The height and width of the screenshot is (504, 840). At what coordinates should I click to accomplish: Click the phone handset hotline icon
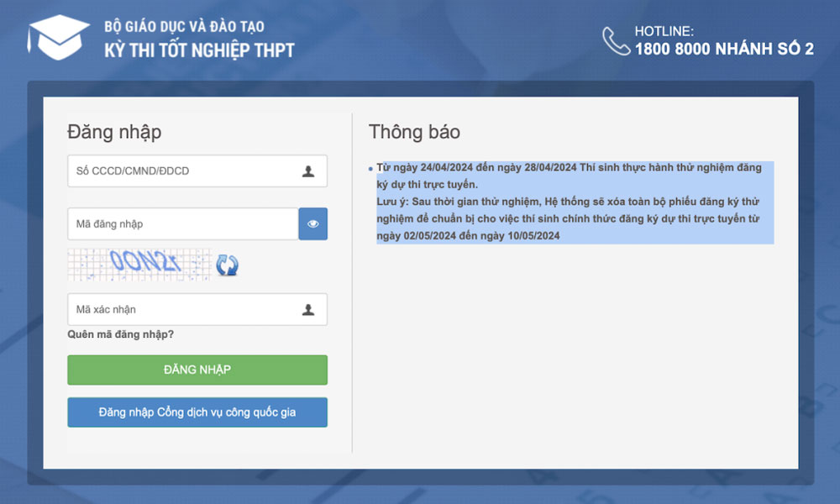coord(615,40)
